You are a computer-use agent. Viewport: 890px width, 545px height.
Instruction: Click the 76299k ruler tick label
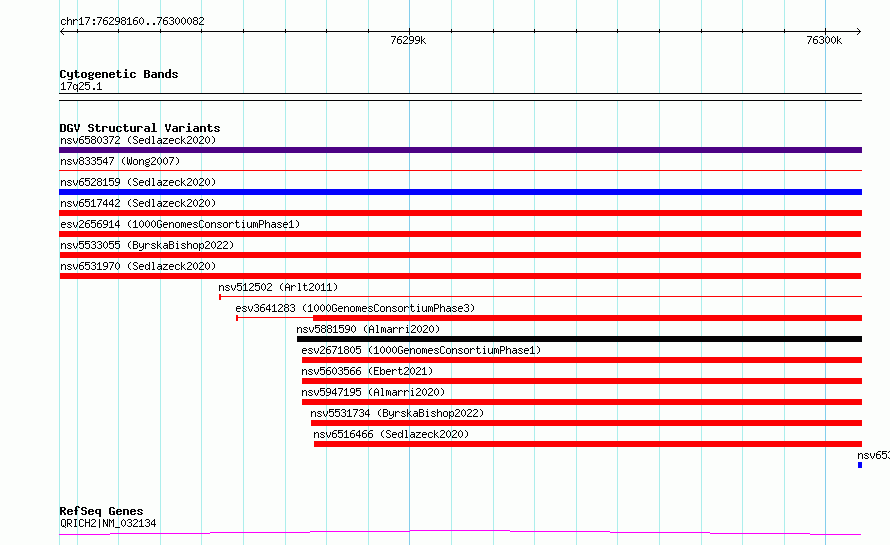pos(408,40)
